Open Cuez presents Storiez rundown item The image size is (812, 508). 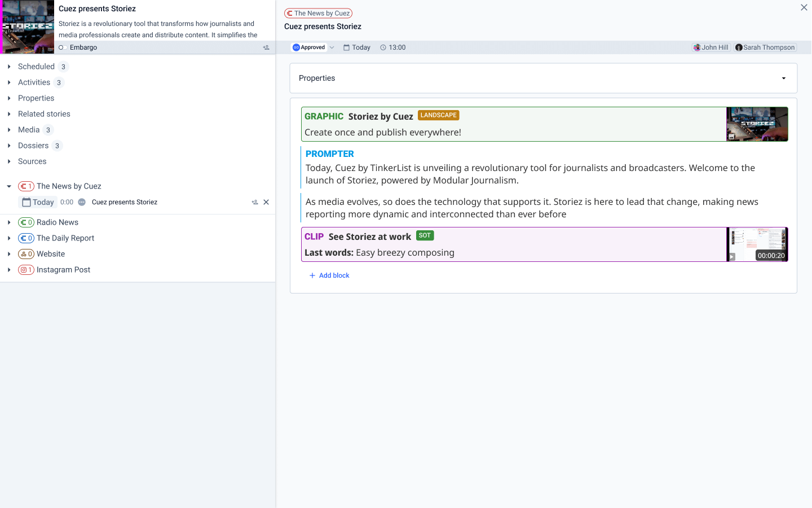point(125,202)
